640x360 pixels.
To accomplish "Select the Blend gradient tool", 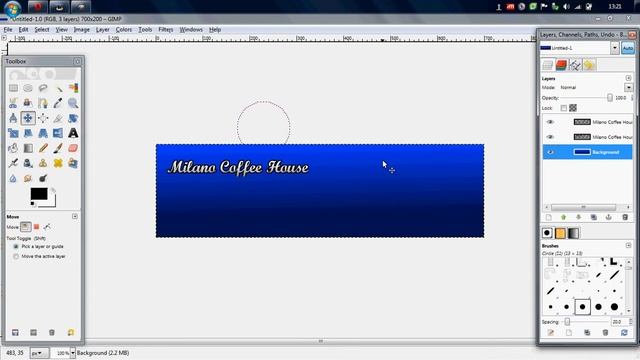I will coord(28,148).
